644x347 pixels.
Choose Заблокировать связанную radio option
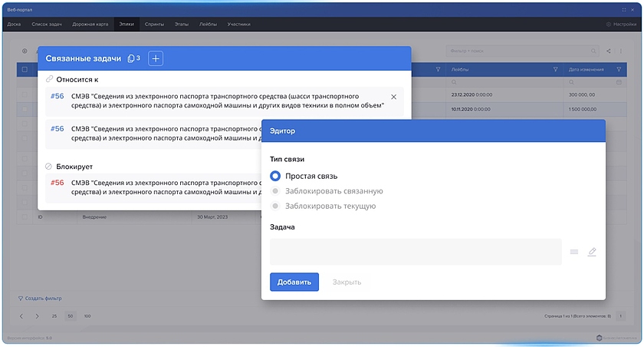275,191
